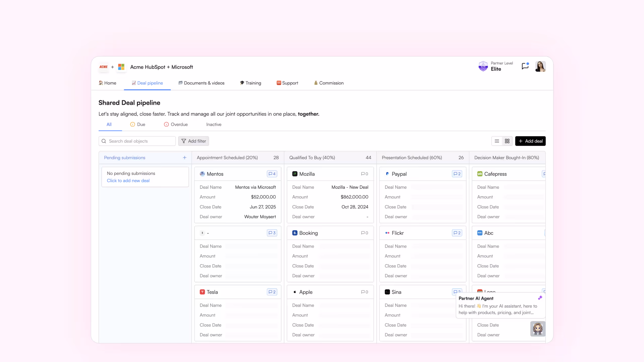Click the Flickr company logo
This screenshot has height=362, width=644.
387,233
